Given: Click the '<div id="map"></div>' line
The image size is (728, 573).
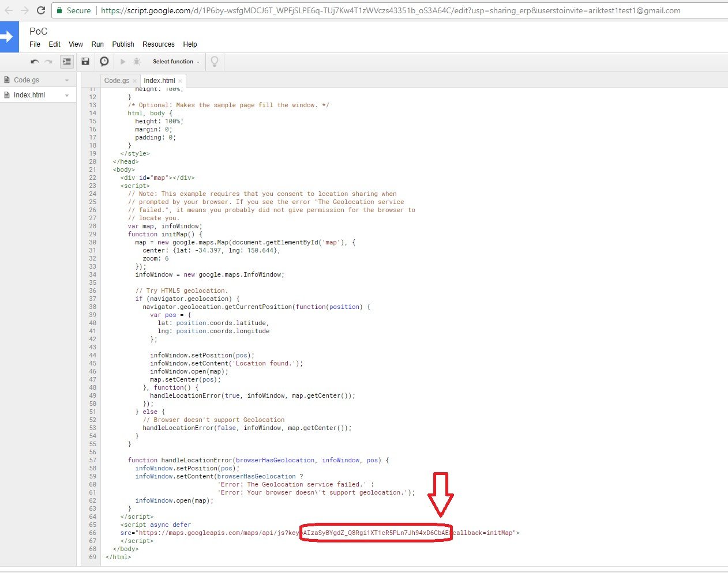Looking at the screenshot, I should [157, 178].
